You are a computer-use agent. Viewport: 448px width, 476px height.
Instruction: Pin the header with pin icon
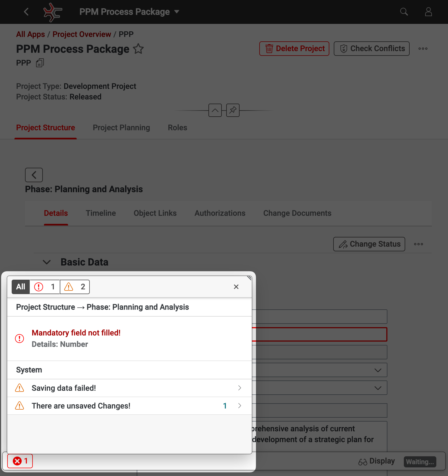pos(233,110)
